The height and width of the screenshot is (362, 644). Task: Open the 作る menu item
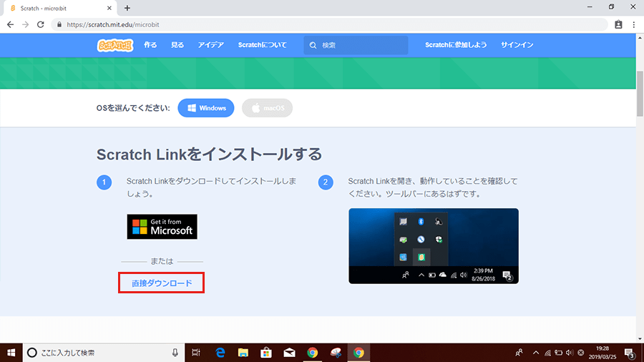pos(150,45)
